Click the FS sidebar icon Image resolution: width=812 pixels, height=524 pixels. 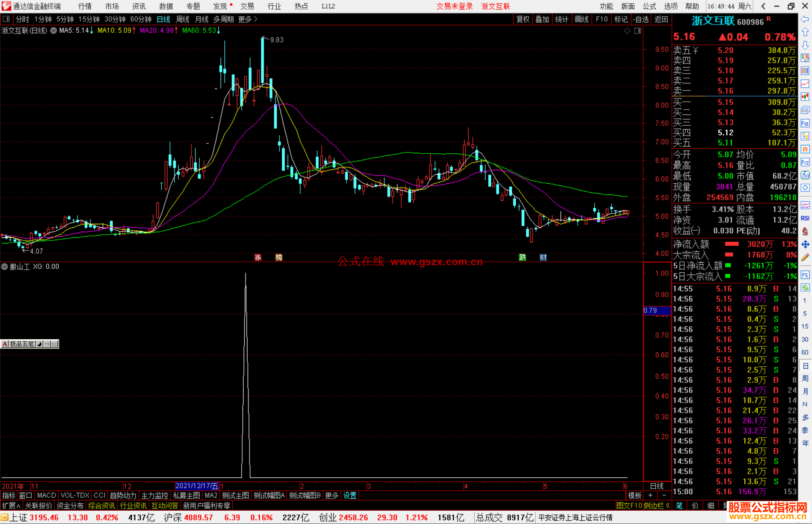(x=805, y=275)
